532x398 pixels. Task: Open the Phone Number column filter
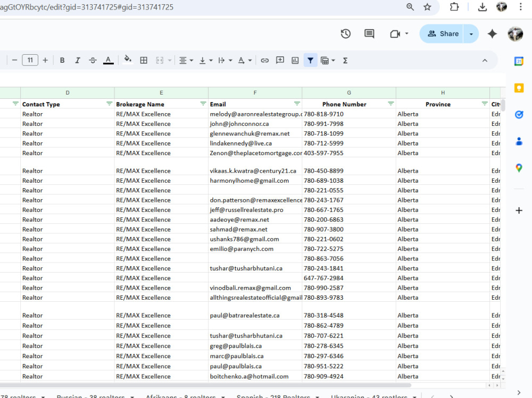click(x=391, y=104)
